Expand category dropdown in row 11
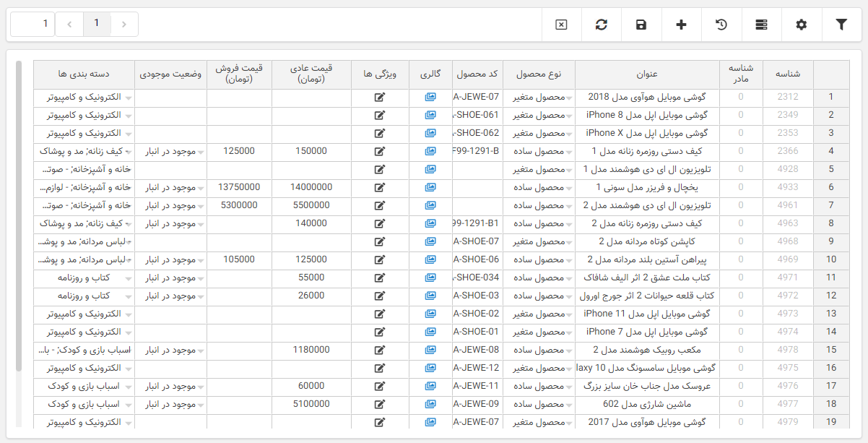The image size is (868, 443). point(129,278)
